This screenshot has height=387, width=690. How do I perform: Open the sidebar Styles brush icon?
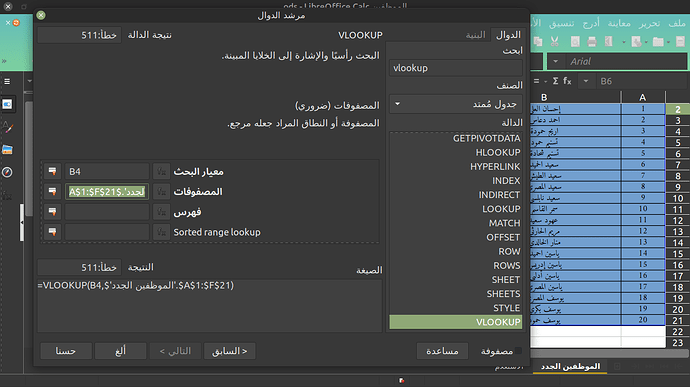coord(7,127)
